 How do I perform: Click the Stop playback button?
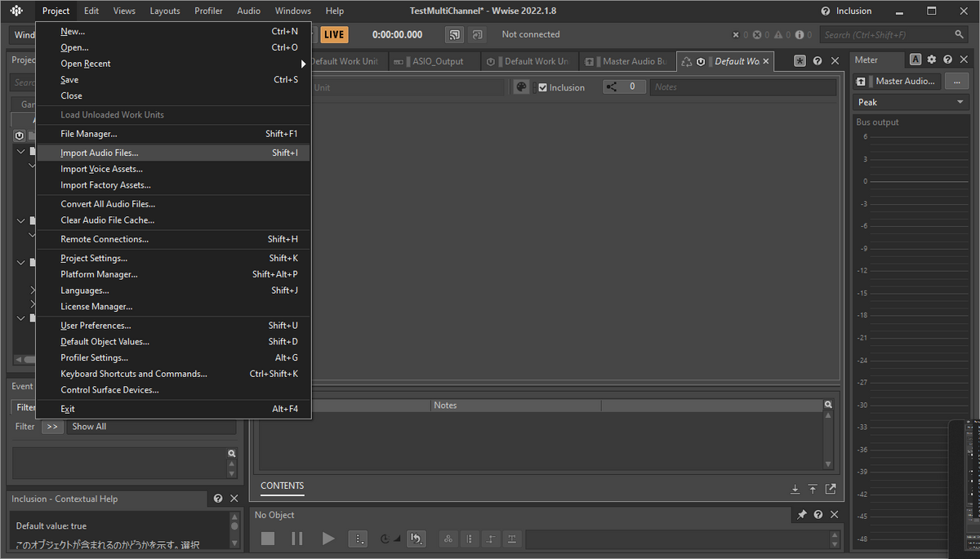click(x=268, y=539)
